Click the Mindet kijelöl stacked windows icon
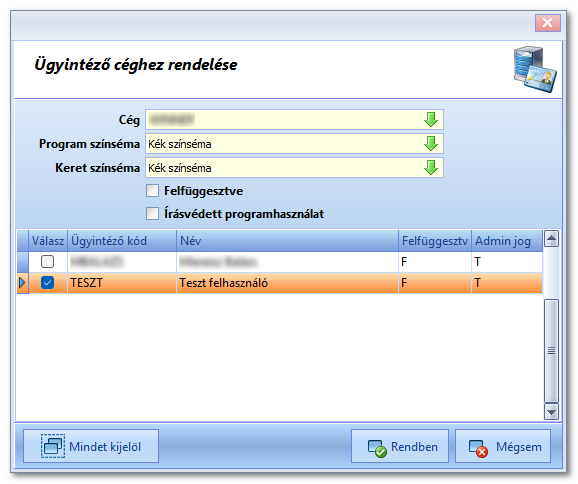 tap(53, 446)
